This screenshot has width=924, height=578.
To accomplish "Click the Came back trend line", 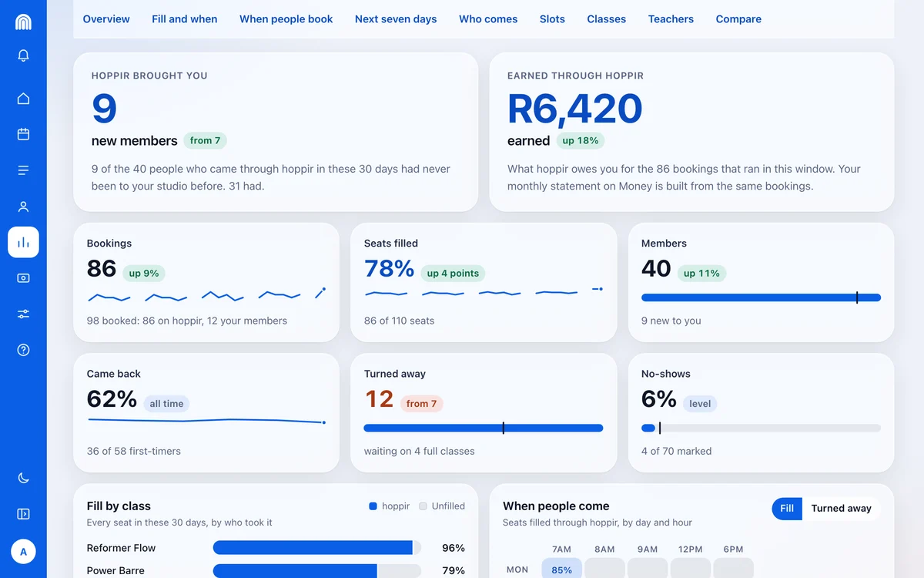I will pyautogui.click(x=206, y=421).
